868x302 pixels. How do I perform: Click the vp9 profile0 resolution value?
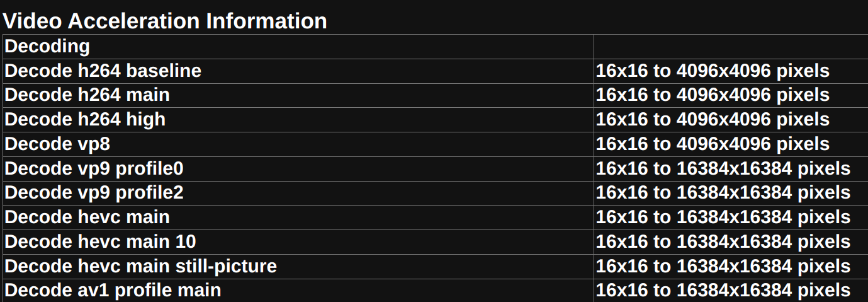coord(723,168)
